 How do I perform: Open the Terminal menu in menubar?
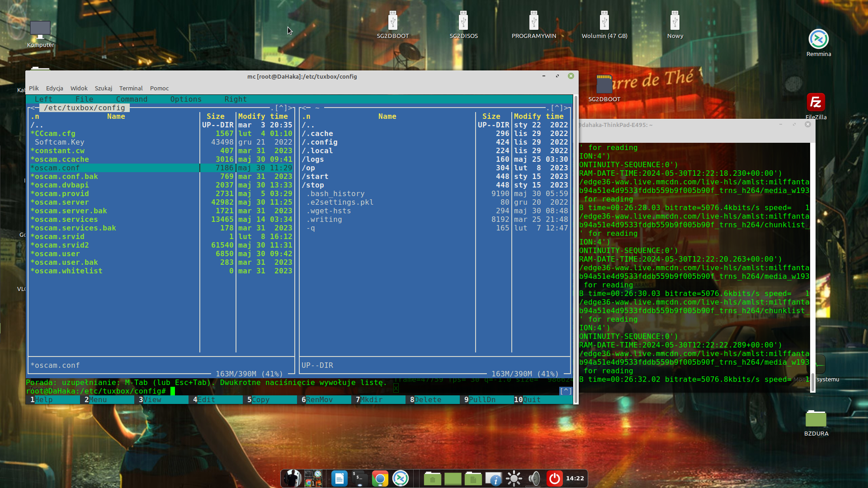click(x=131, y=89)
